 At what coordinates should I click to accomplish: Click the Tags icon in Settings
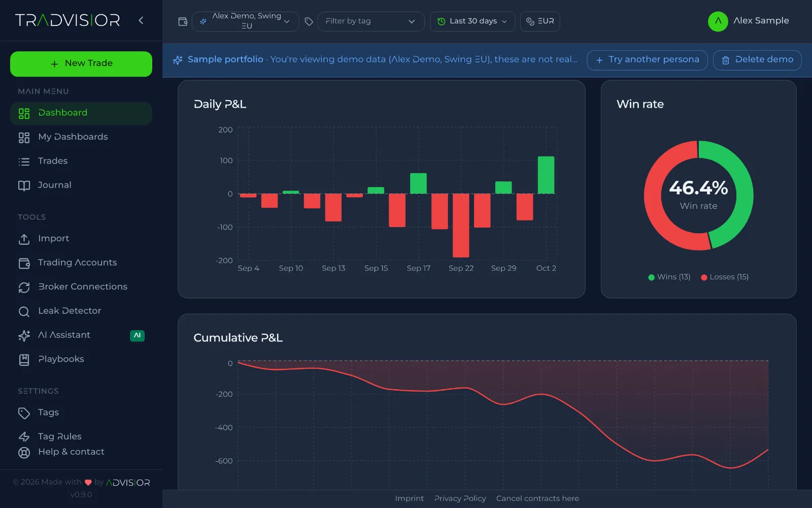[x=24, y=413]
